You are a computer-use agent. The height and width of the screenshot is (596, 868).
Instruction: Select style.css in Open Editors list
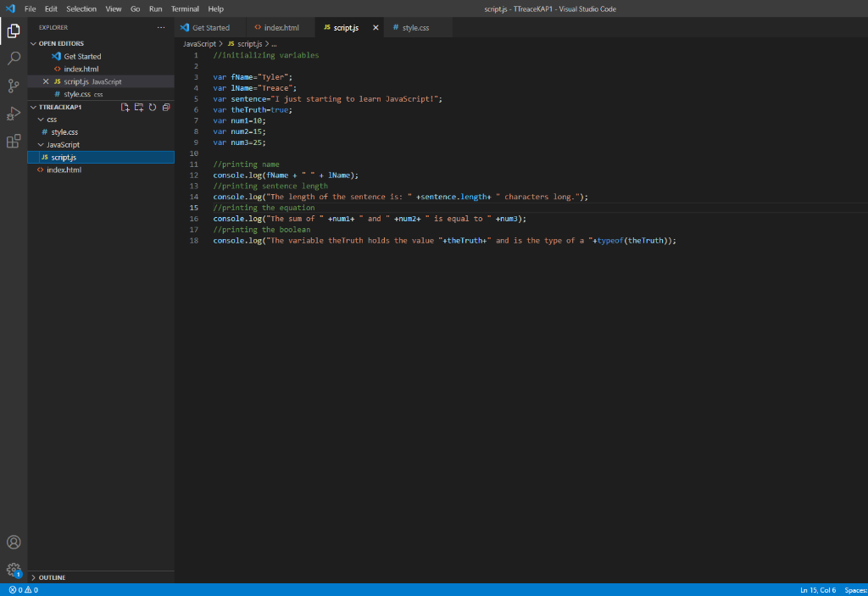click(101, 94)
